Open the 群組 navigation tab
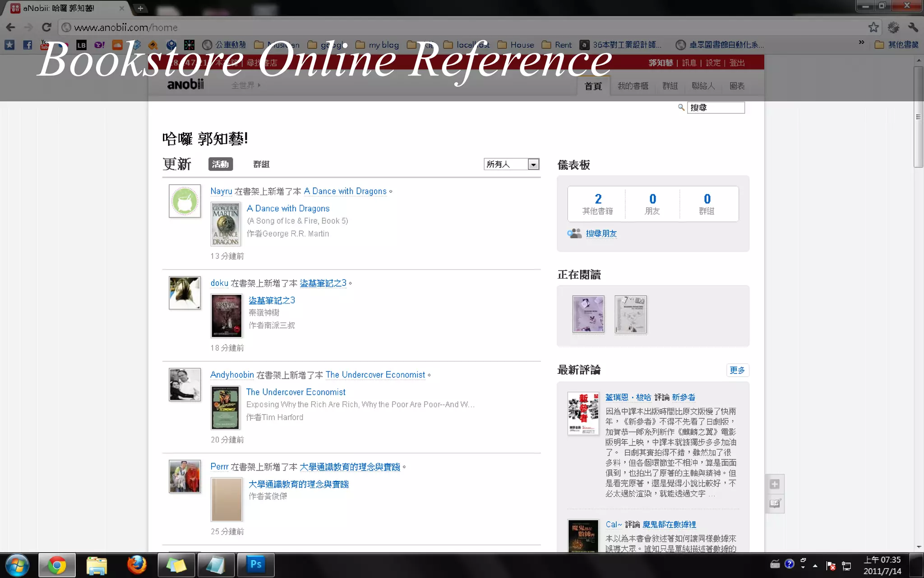924x578 pixels. 670,86
